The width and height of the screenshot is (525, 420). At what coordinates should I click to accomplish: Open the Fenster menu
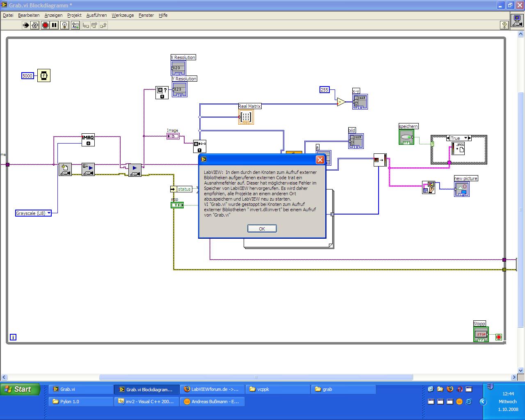tap(146, 15)
